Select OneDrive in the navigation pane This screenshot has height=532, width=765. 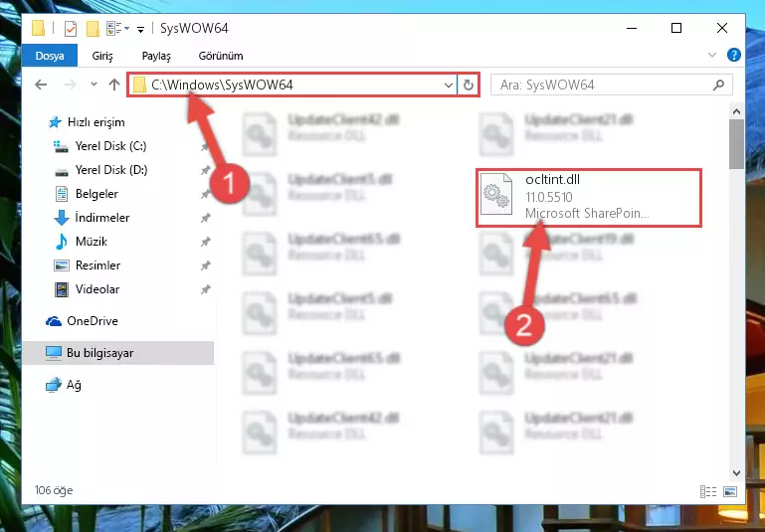click(x=93, y=321)
